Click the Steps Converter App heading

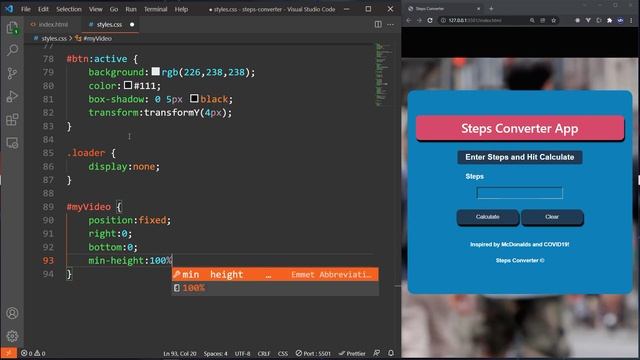pyautogui.click(x=520, y=128)
